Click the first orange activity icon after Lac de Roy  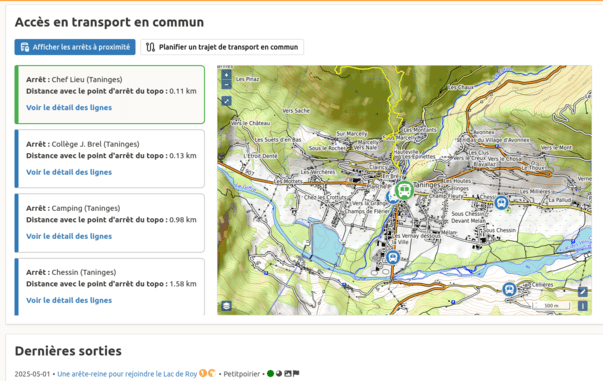click(x=203, y=373)
